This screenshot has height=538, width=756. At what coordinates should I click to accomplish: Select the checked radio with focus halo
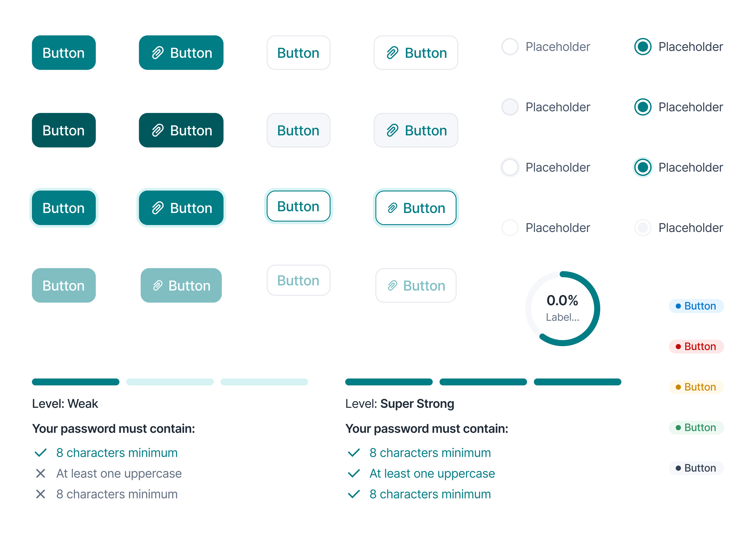pos(643,167)
